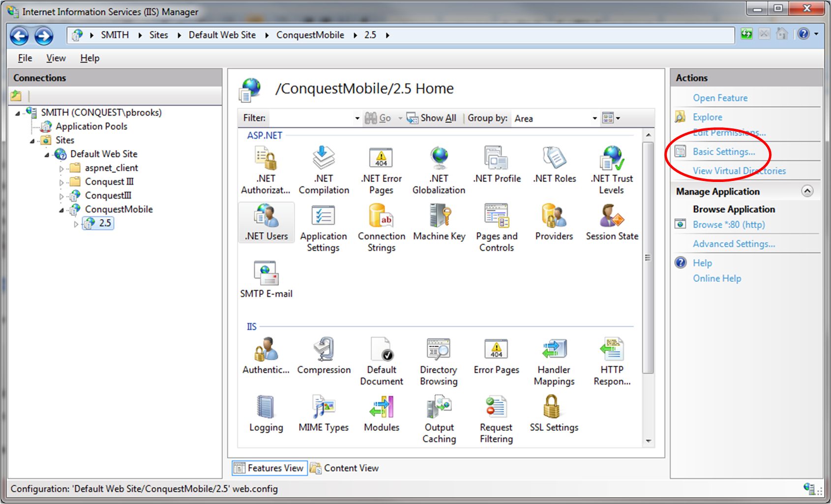Select the .NET Users icon
The height and width of the screenshot is (504, 831).
pyautogui.click(x=266, y=222)
